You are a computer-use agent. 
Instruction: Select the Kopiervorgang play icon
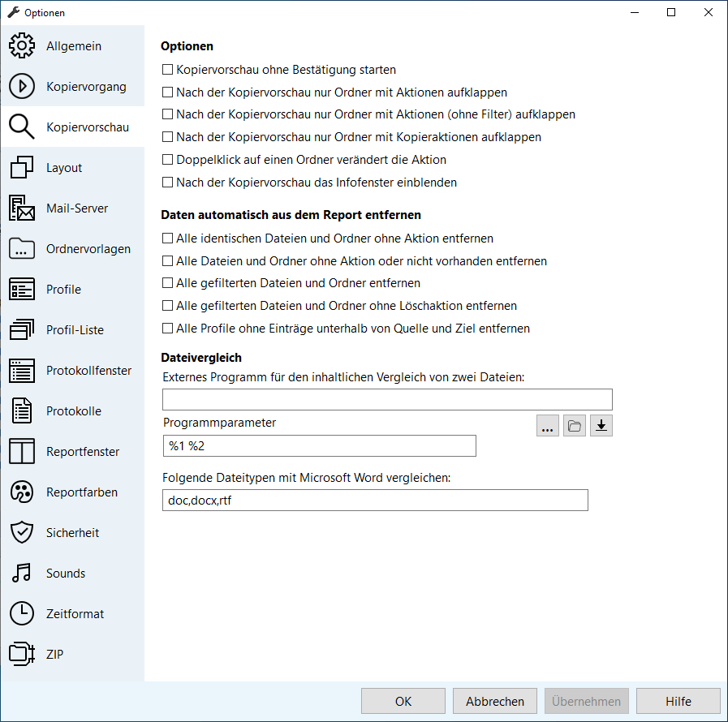click(22, 87)
